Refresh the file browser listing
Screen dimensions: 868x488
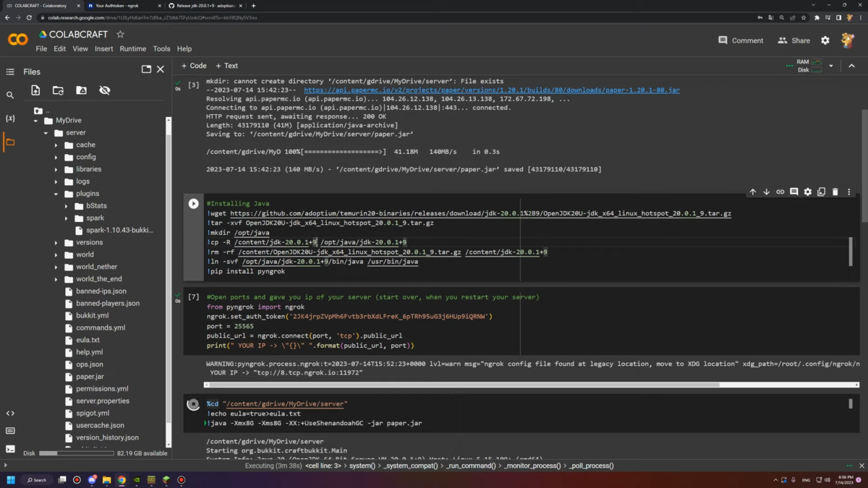point(58,90)
